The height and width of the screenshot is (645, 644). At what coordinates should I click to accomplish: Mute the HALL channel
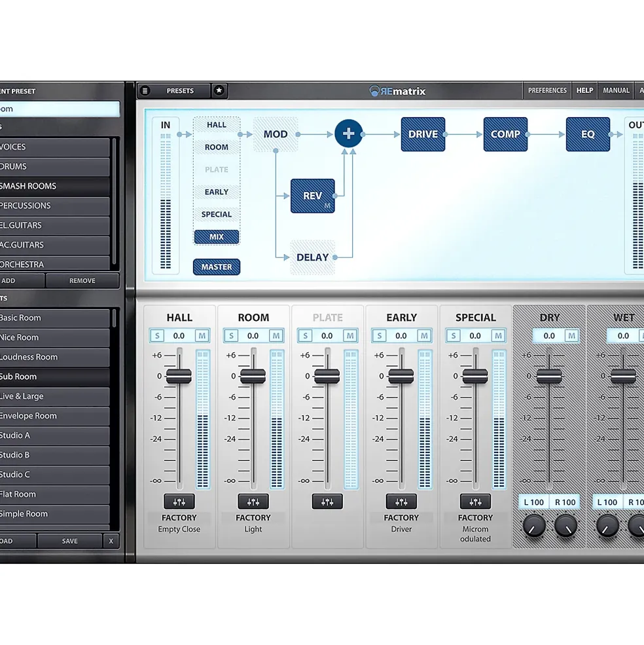(x=202, y=336)
